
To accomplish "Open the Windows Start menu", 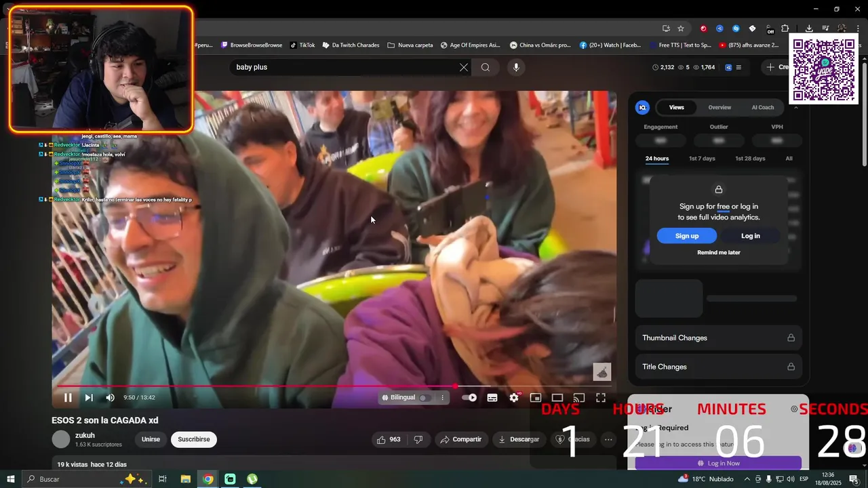I will [10, 479].
